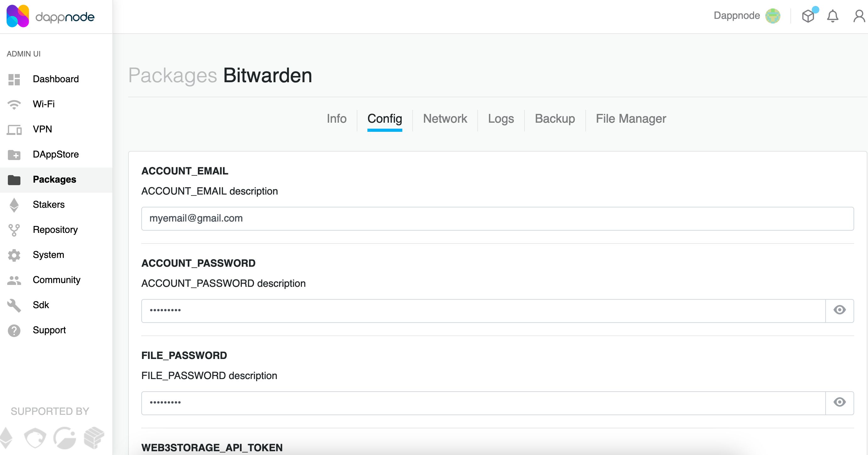
Task: Open the File Manager tab
Action: [631, 119]
